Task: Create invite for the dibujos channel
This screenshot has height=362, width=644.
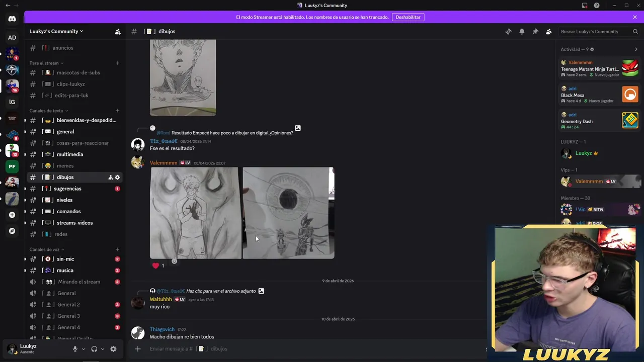Action: pyautogui.click(x=111, y=177)
